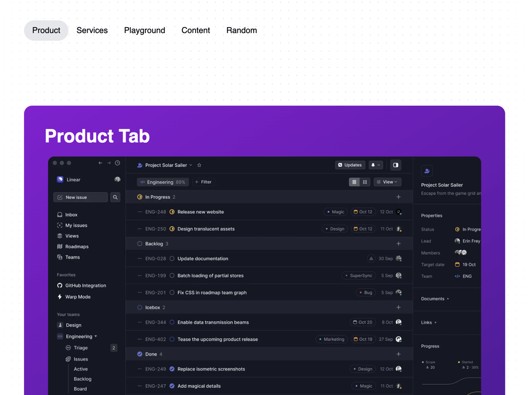Open My issues in sidebar
This screenshot has height=395, width=532.
click(x=72, y=225)
